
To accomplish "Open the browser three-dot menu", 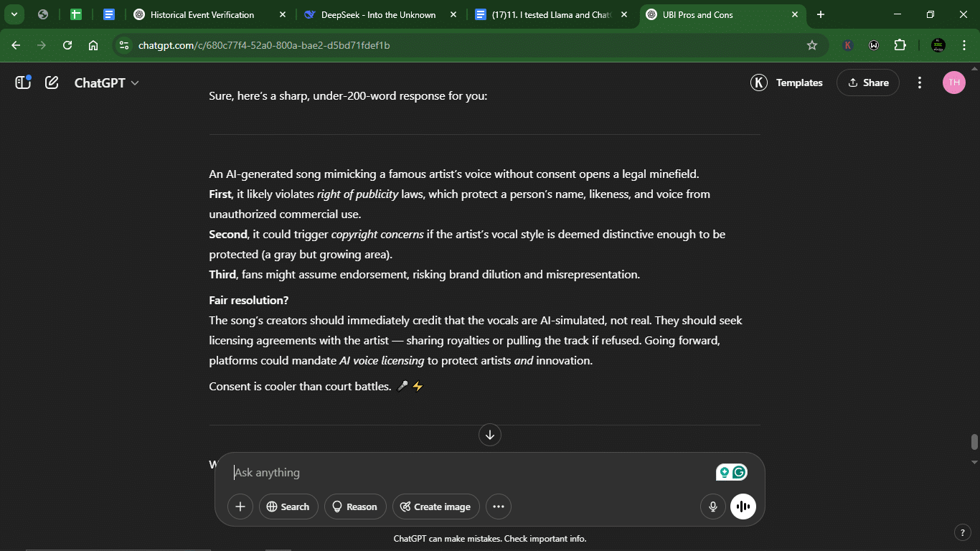I will tap(963, 45).
